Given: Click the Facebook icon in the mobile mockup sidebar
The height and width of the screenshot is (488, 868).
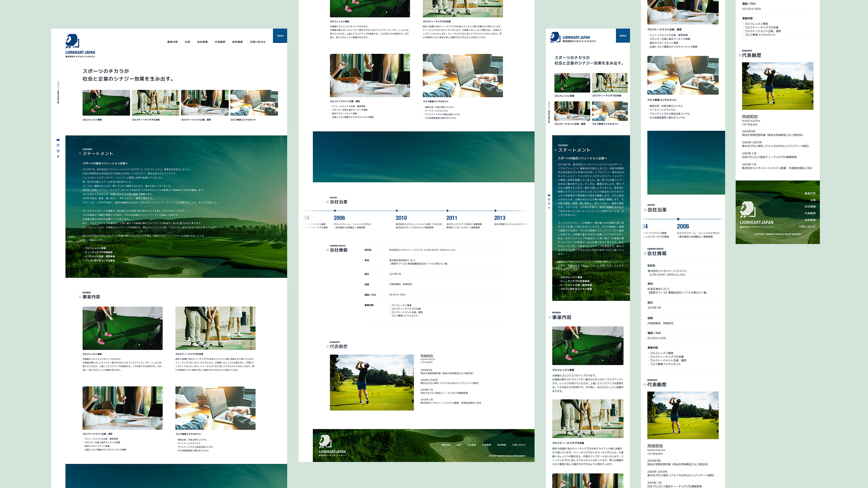Looking at the screenshot, I should pos(549,208).
